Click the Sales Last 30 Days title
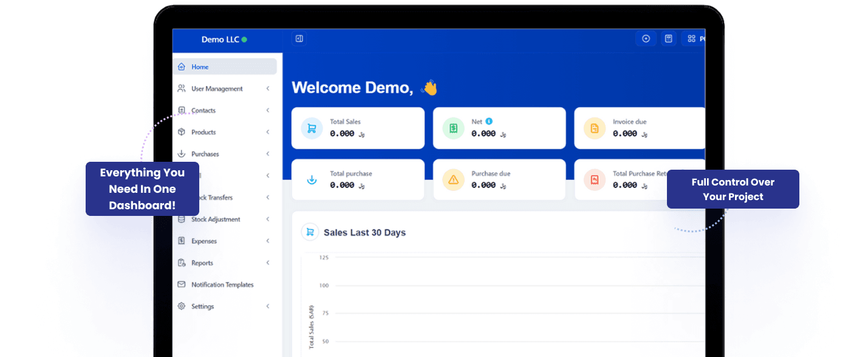 click(364, 232)
